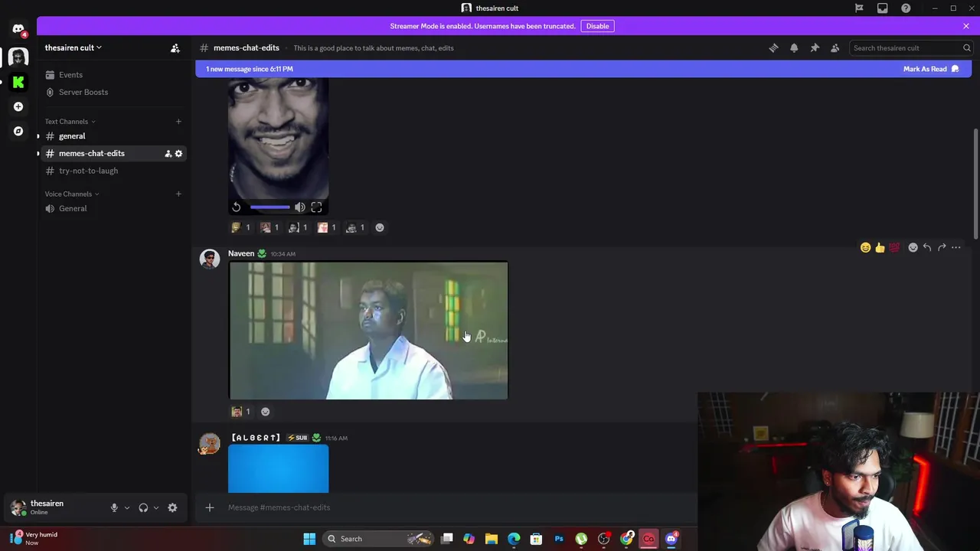
Task: Click the Search thesairen cult field
Action: [911, 48]
